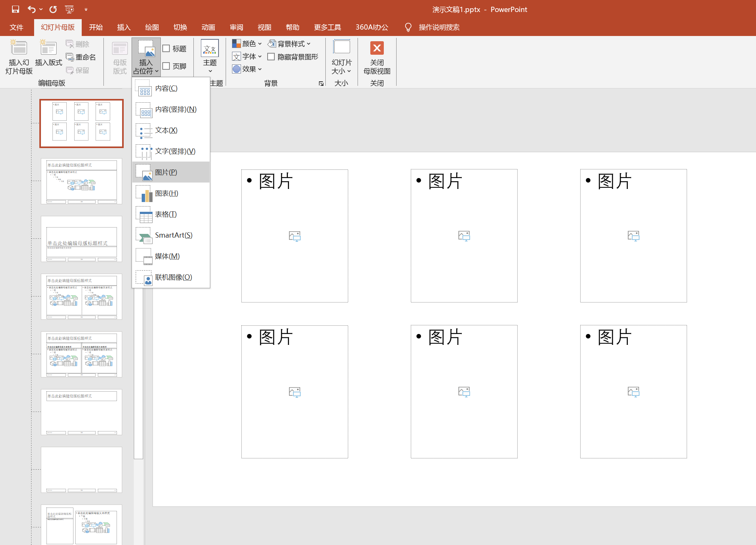This screenshot has height=545, width=756.
Task: Click the Undo arrow icon
Action: tap(32, 9)
